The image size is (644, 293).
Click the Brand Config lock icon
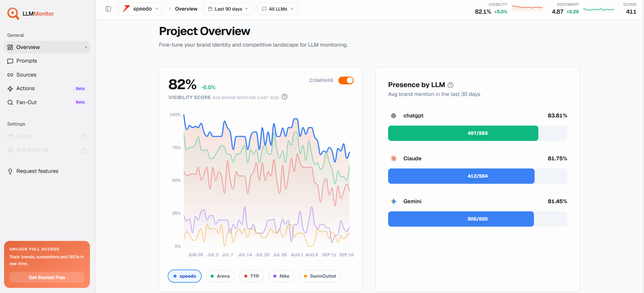(84, 150)
